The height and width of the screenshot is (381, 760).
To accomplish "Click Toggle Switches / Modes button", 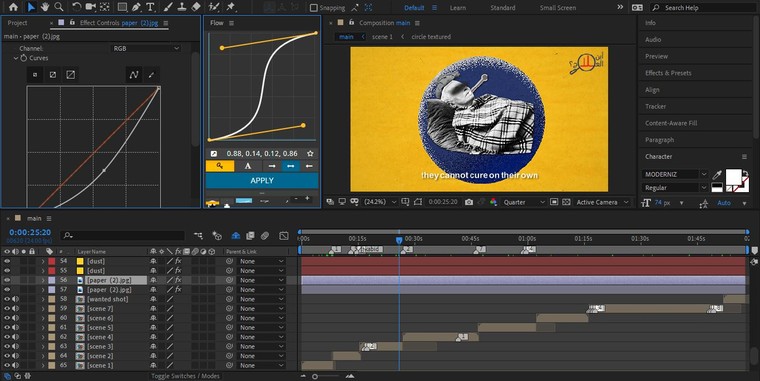I will (185, 376).
